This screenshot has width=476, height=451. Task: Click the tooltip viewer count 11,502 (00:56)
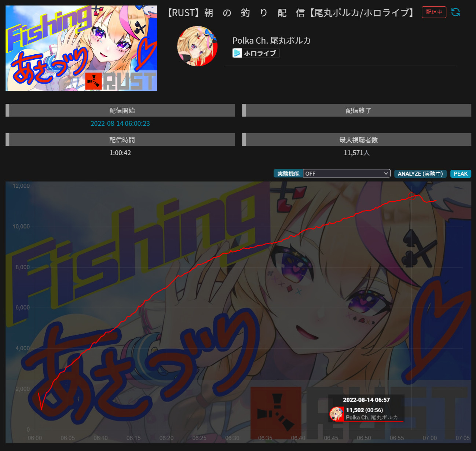click(365, 410)
